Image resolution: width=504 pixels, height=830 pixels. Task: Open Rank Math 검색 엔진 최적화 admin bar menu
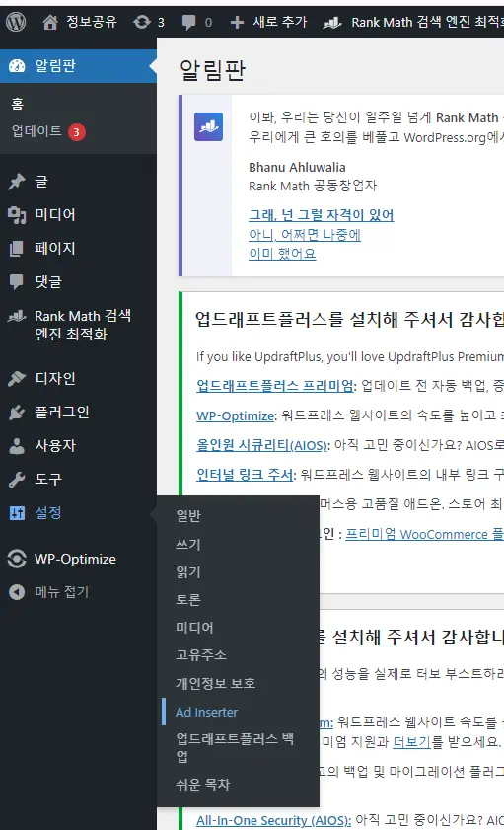click(x=427, y=22)
